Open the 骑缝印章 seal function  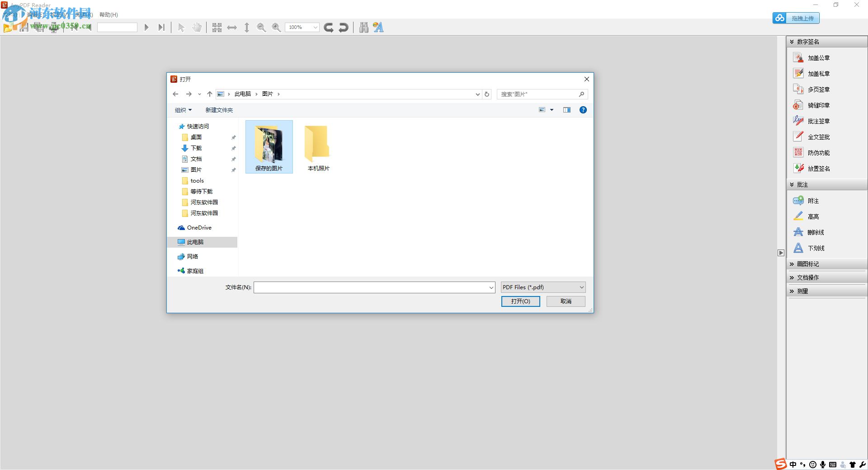coord(818,105)
